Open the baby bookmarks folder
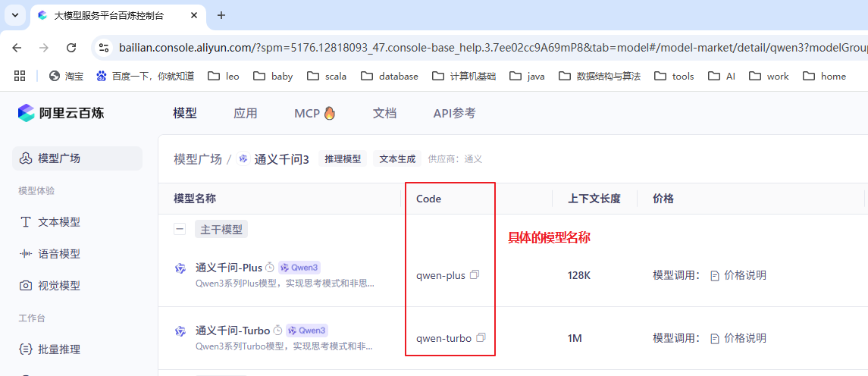 coord(274,77)
